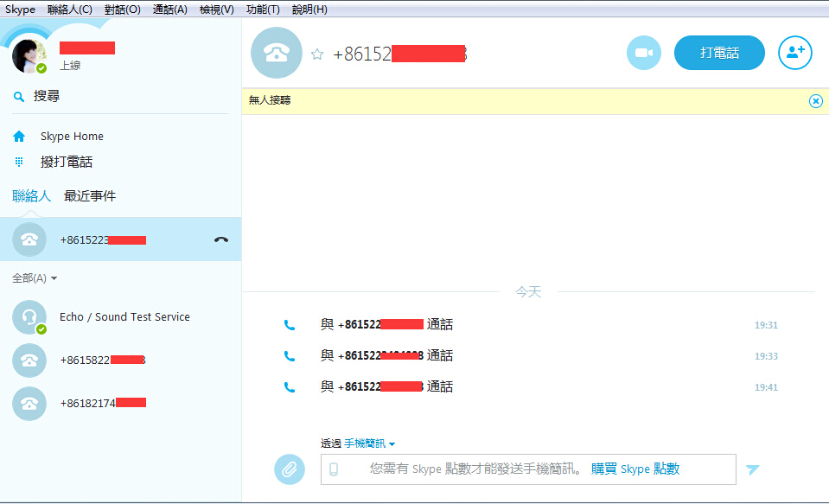
Task: Click the send message arrow icon
Action: click(x=753, y=469)
